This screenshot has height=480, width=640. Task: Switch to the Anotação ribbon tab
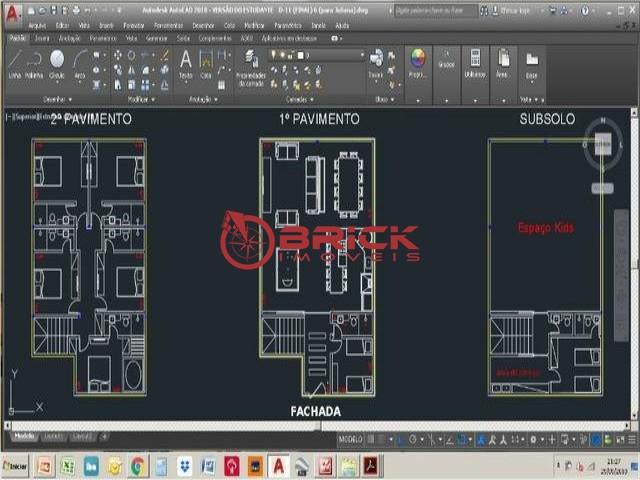(x=69, y=38)
